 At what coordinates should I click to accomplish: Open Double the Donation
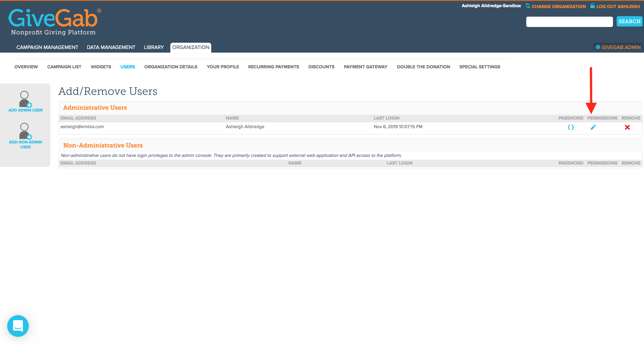(423, 67)
